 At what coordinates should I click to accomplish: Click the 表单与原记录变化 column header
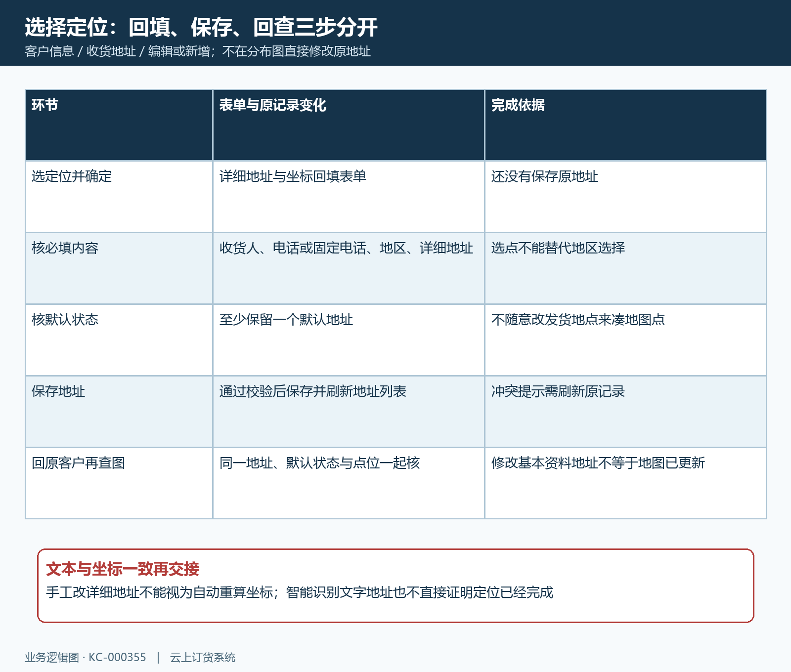[x=349, y=125]
